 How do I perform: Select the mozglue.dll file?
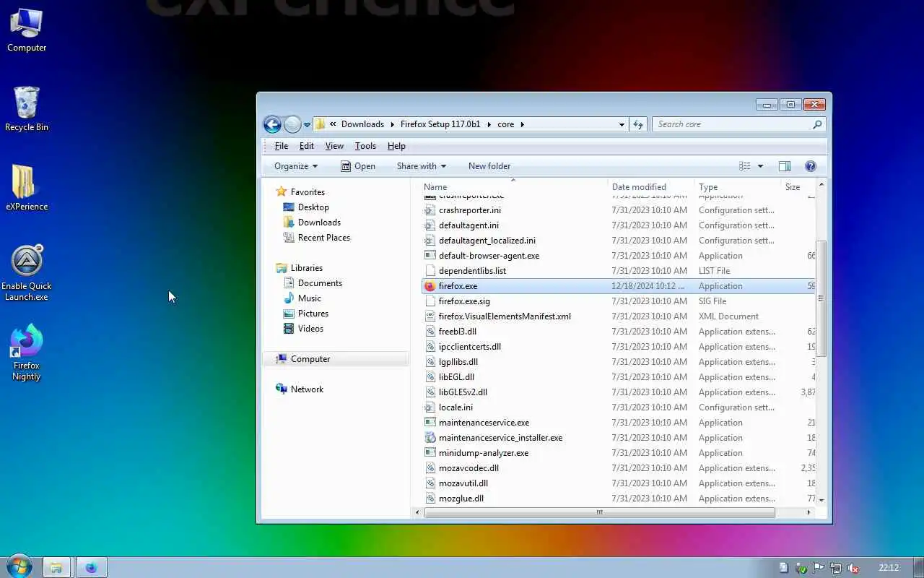[461, 499]
